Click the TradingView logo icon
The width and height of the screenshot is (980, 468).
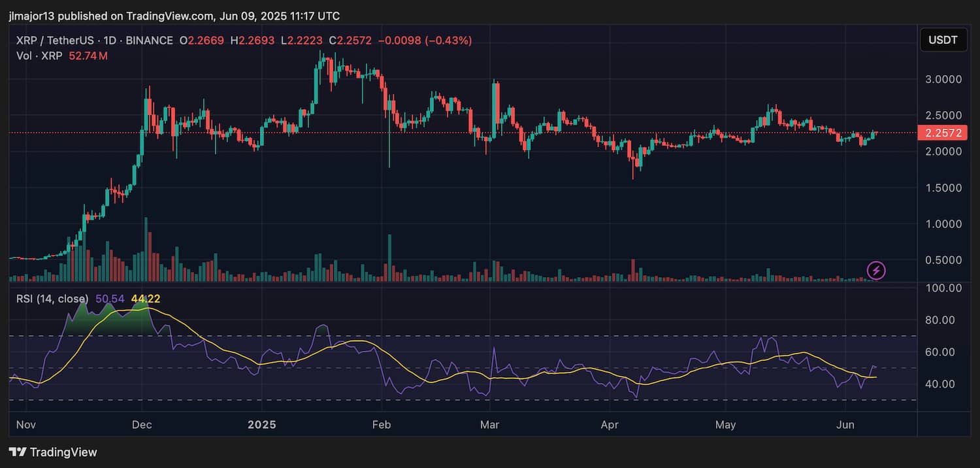17,452
